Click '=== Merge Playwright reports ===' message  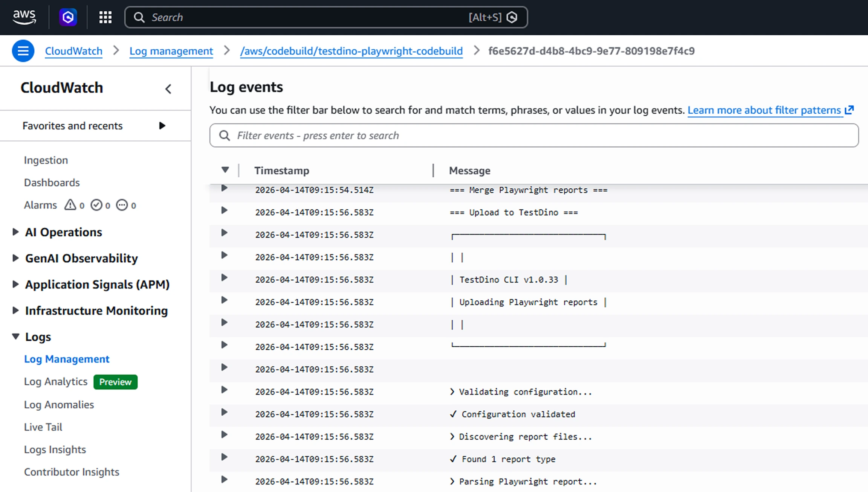click(529, 190)
